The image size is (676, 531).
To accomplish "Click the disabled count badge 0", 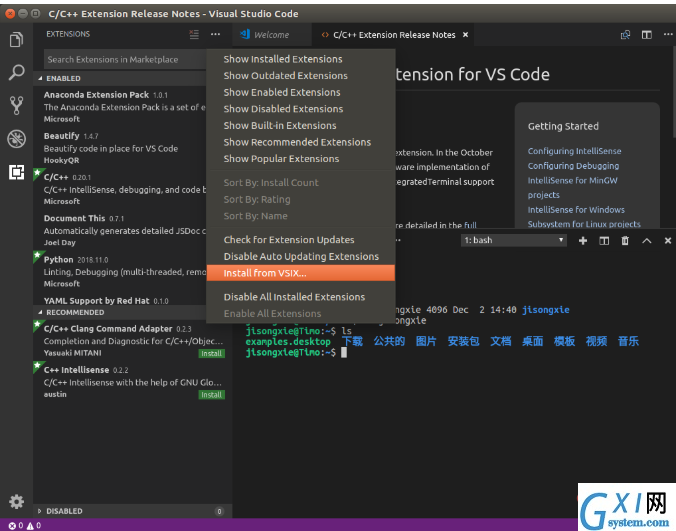I will (219, 511).
